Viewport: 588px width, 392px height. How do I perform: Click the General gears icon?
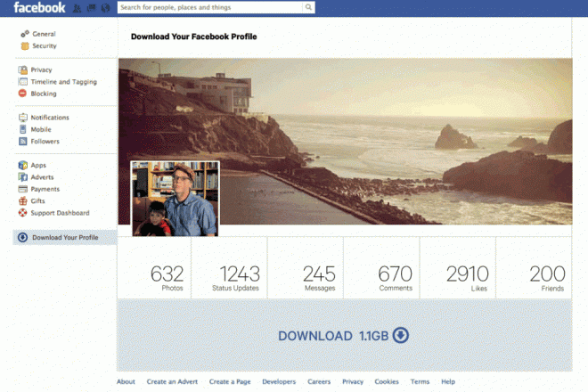25,34
